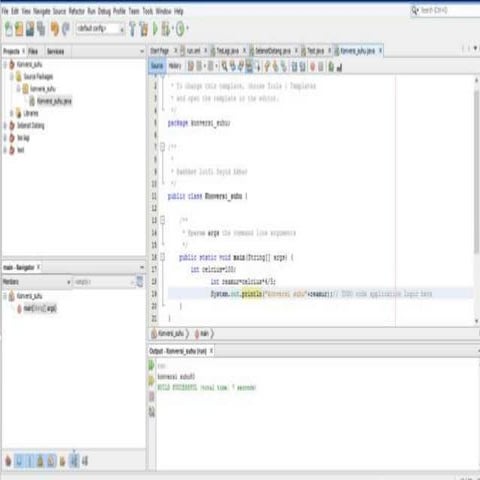
Task: Click the Profile Project toolbar icon
Action: (x=180, y=29)
